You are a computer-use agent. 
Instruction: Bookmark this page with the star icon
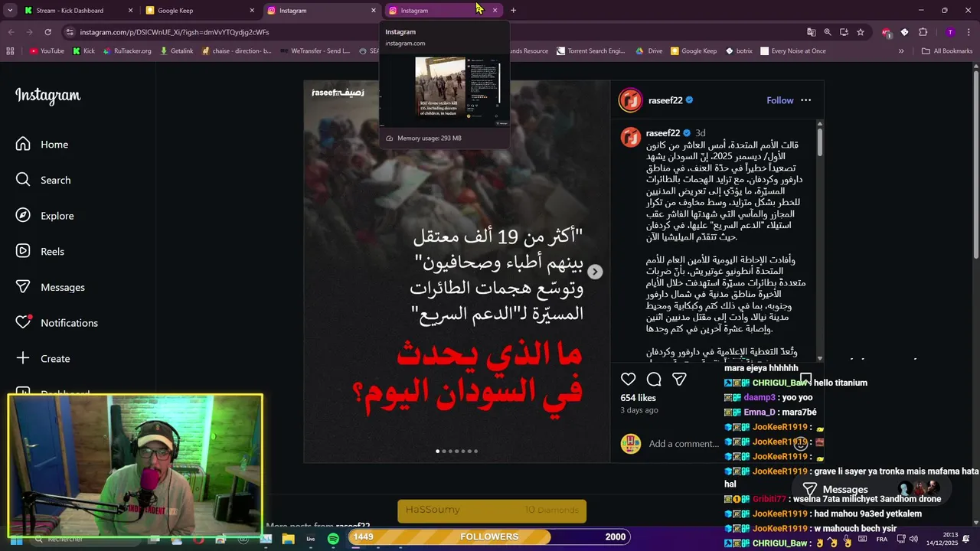click(x=861, y=32)
